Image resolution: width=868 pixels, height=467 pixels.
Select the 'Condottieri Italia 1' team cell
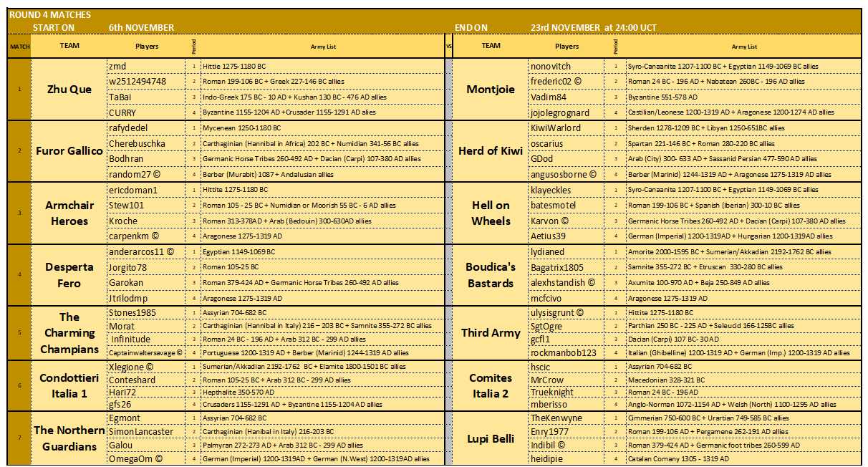coord(69,385)
